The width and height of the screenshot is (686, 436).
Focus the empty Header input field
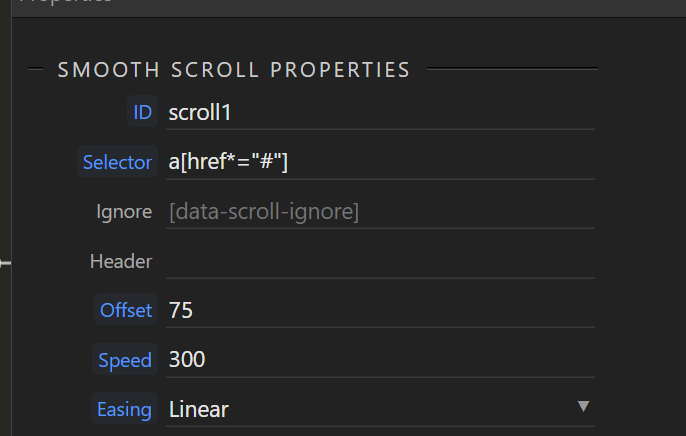(x=380, y=261)
